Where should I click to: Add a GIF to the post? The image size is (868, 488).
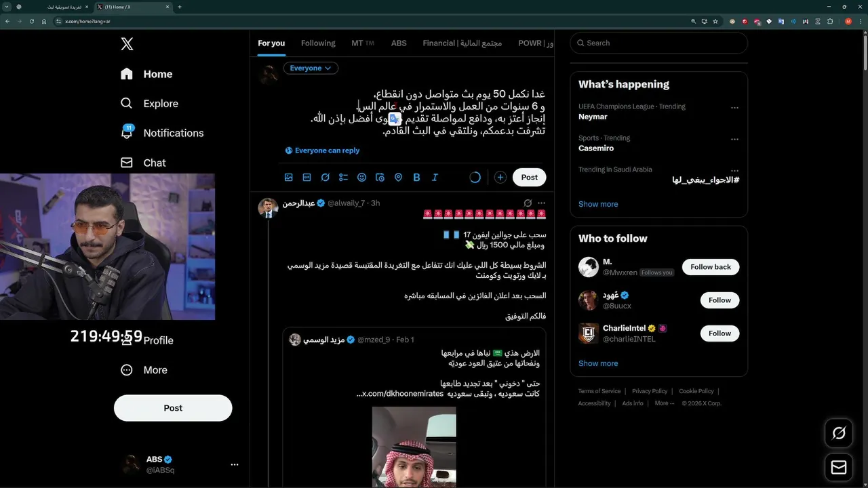[307, 178]
